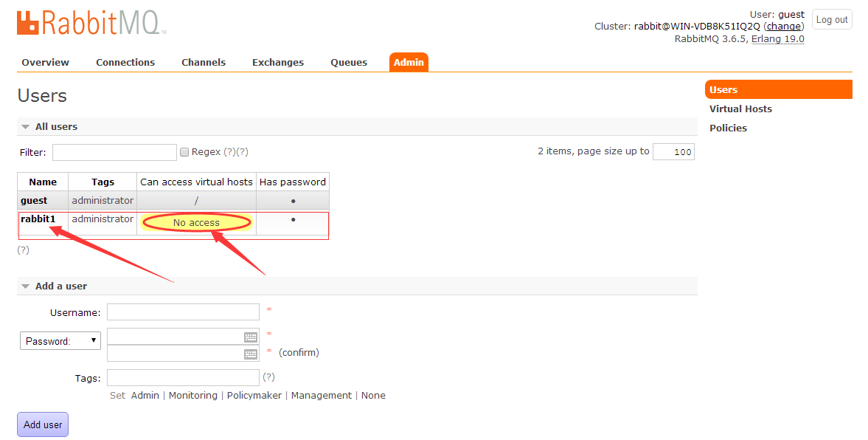Sort by Tags column header
The height and width of the screenshot is (440, 868).
click(x=103, y=182)
